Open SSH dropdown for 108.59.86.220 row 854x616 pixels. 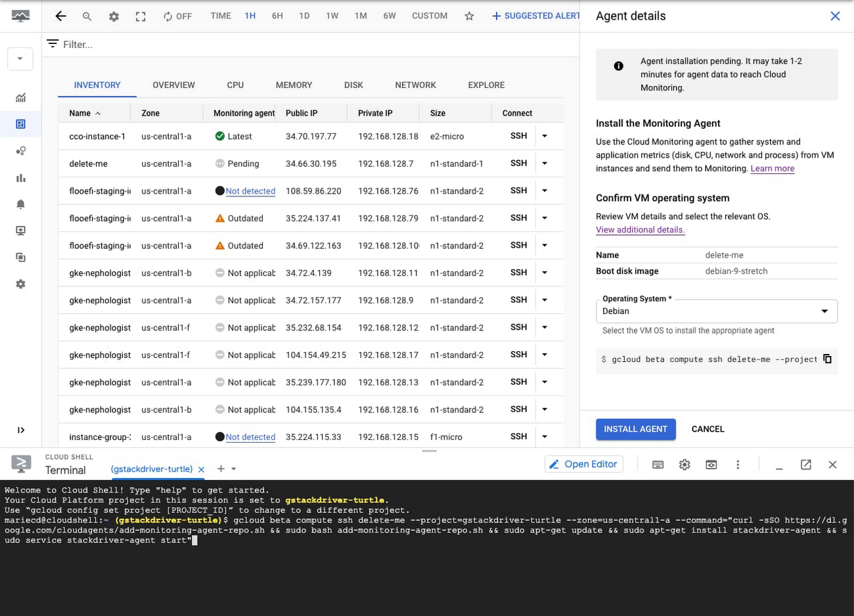tap(545, 190)
